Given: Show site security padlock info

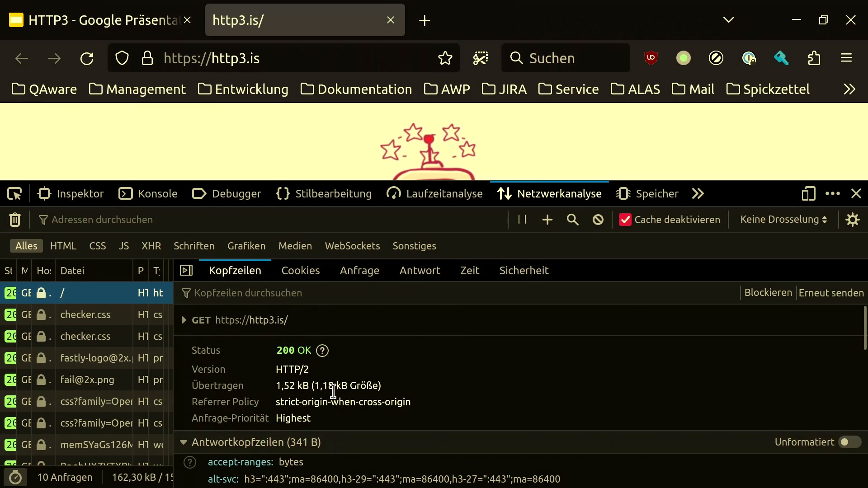Looking at the screenshot, I should [147, 58].
